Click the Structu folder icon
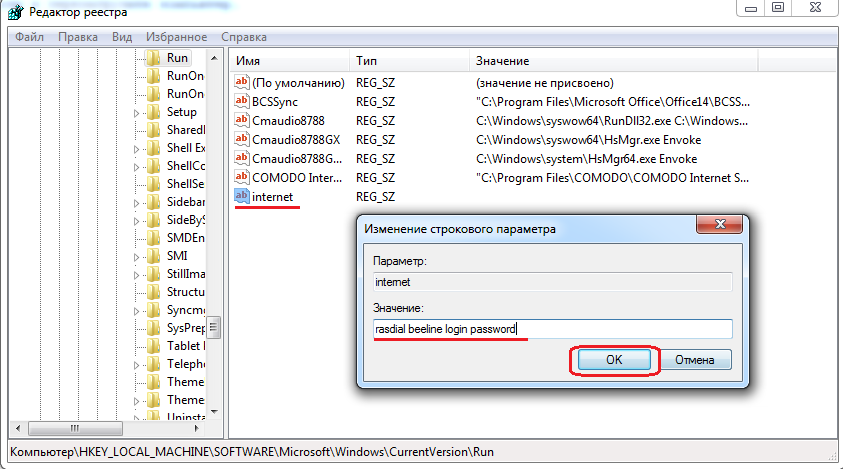 point(154,292)
